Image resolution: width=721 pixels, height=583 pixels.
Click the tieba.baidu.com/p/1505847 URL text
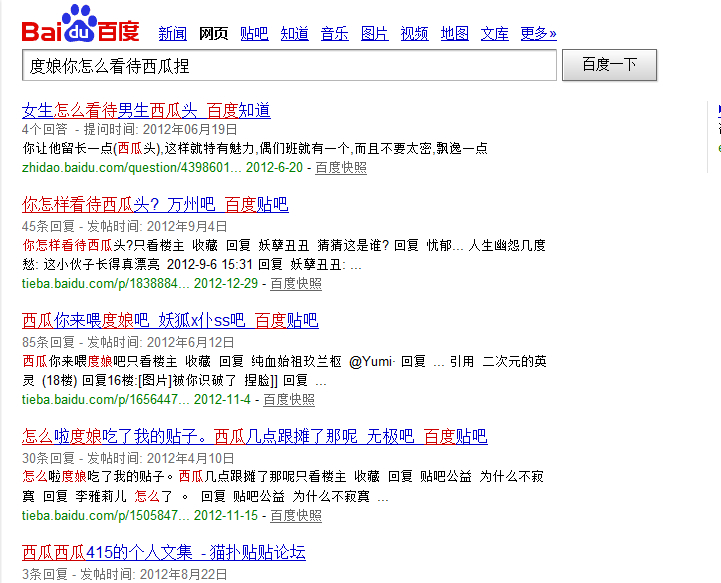tap(105, 515)
